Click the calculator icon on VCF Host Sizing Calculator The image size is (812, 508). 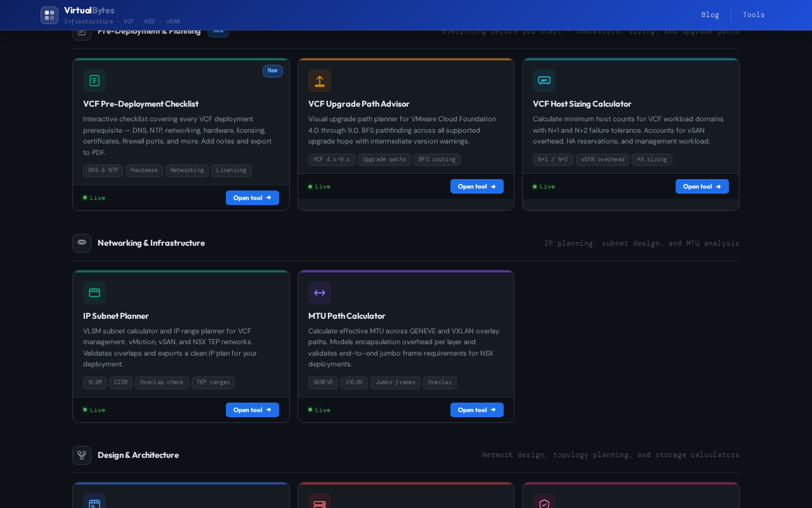(x=544, y=81)
